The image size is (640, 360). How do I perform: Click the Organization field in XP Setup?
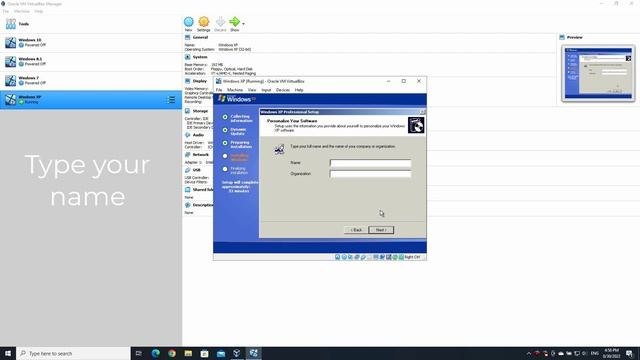click(370, 174)
